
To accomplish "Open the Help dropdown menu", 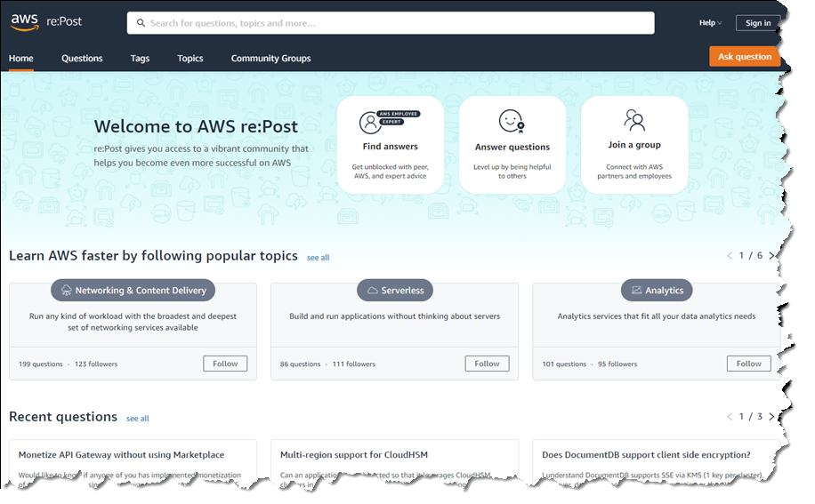I will tap(710, 23).
